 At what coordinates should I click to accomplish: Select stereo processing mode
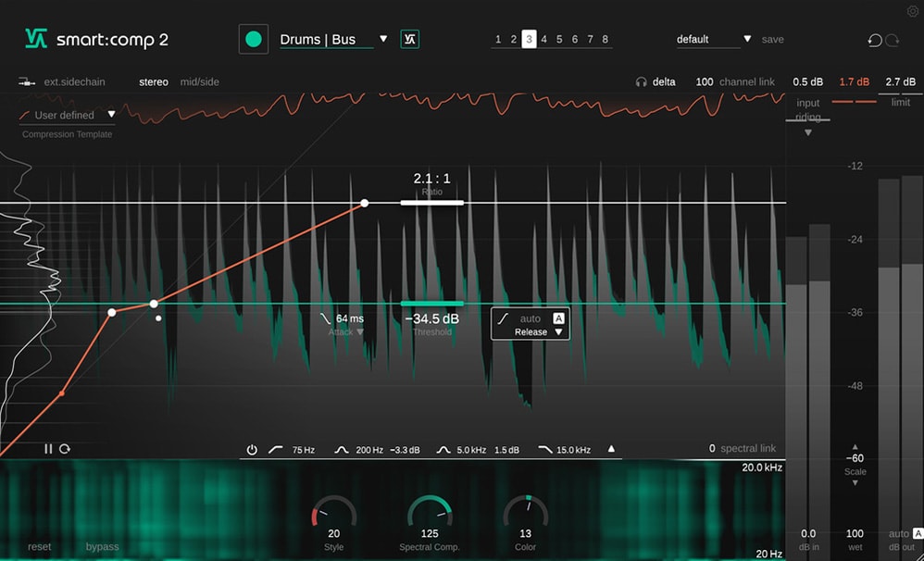pyautogui.click(x=154, y=81)
